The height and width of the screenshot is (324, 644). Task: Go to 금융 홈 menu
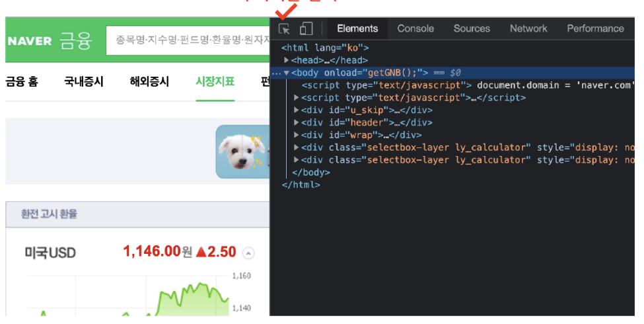(x=22, y=81)
